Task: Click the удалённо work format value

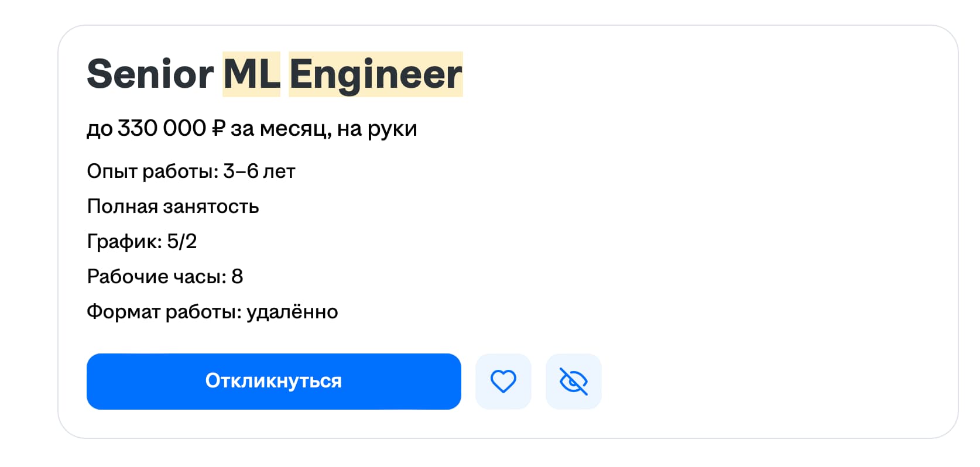Action: pyautogui.click(x=292, y=312)
